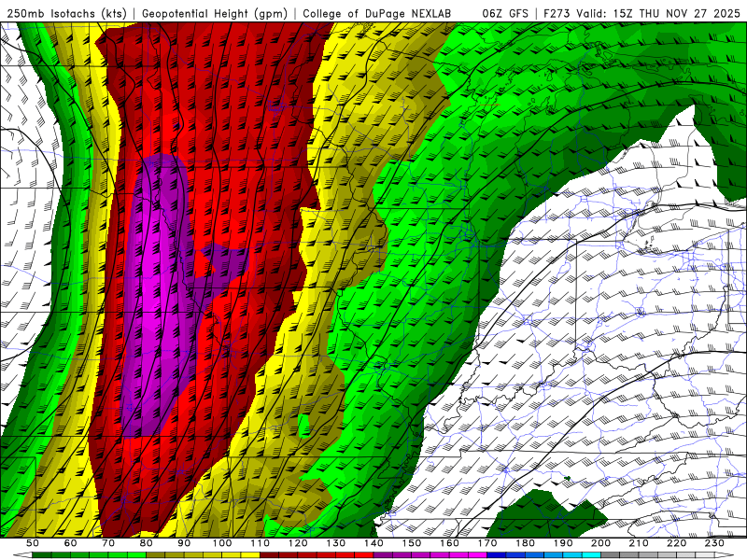The image size is (747, 560).
Task: Pick the dark blue swatch just after 170
Action: click(x=497, y=555)
